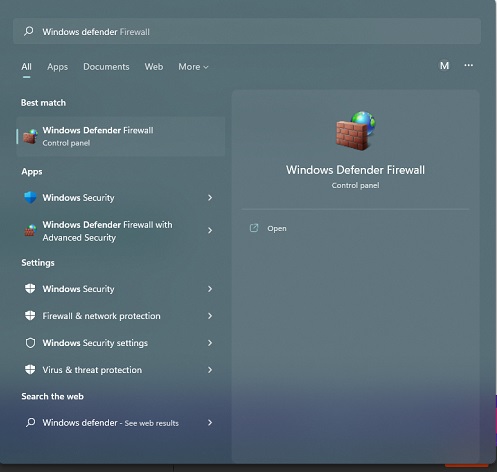Open Virus & threat protection setting

pos(120,370)
